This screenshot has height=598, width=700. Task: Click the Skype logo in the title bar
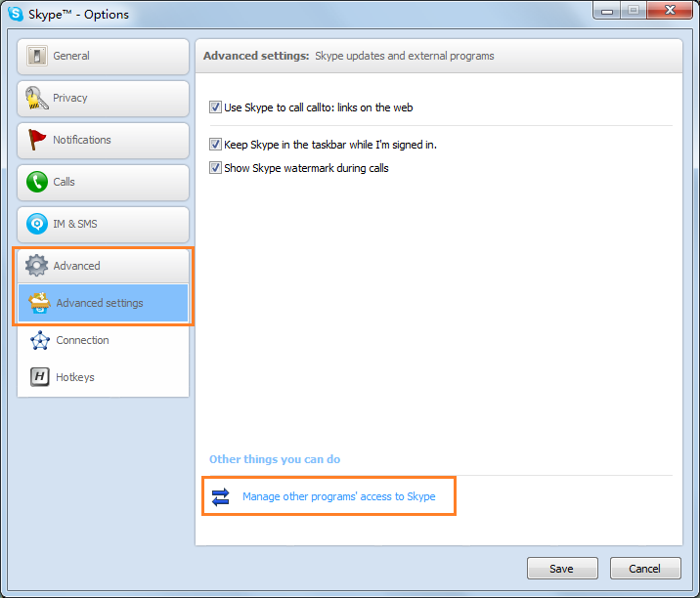coord(16,14)
